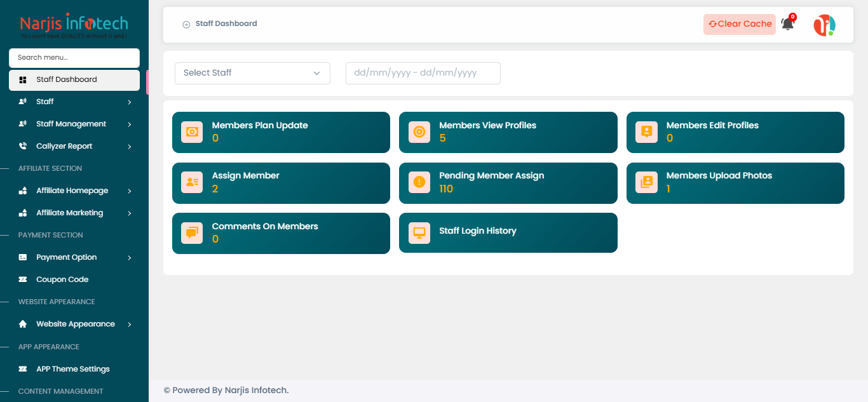868x402 pixels.
Task: Open Callyzer Report menu item
Action: (x=74, y=146)
